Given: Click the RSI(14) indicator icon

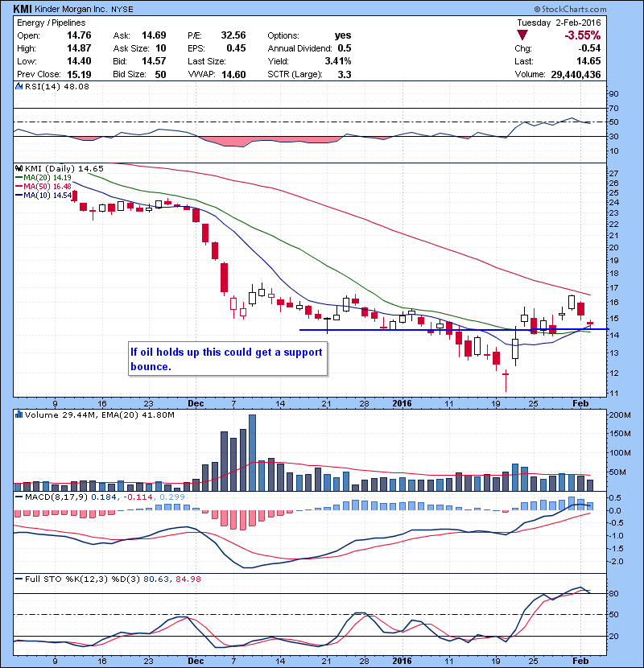Looking at the screenshot, I should click(19, 86).
